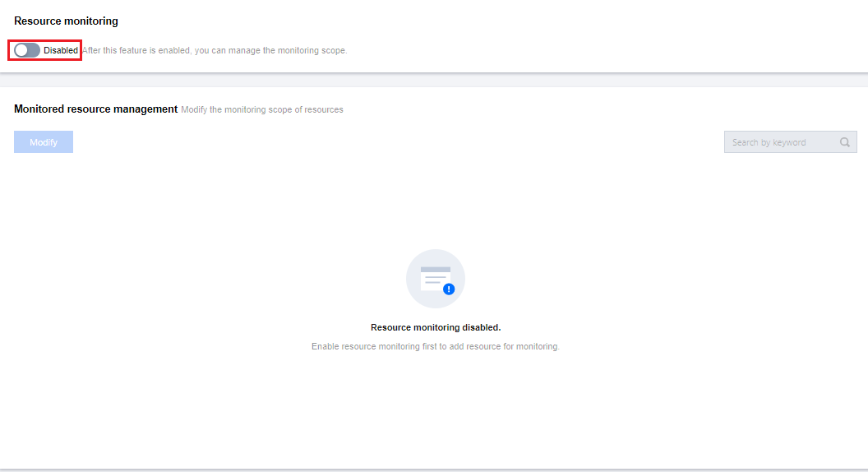Viewport: 868px width, 472px height.
Task: Click the empty-state document alert icon
Action: [x=436, y=279]
